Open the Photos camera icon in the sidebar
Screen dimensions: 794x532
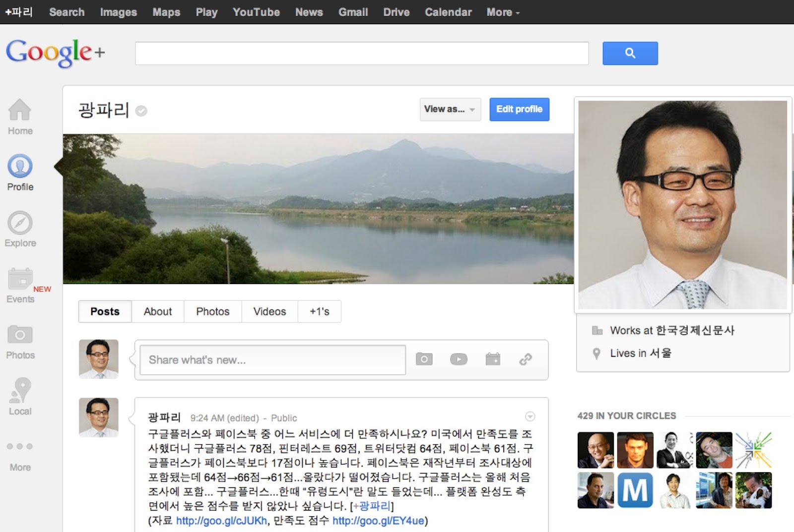coord(20,335)
